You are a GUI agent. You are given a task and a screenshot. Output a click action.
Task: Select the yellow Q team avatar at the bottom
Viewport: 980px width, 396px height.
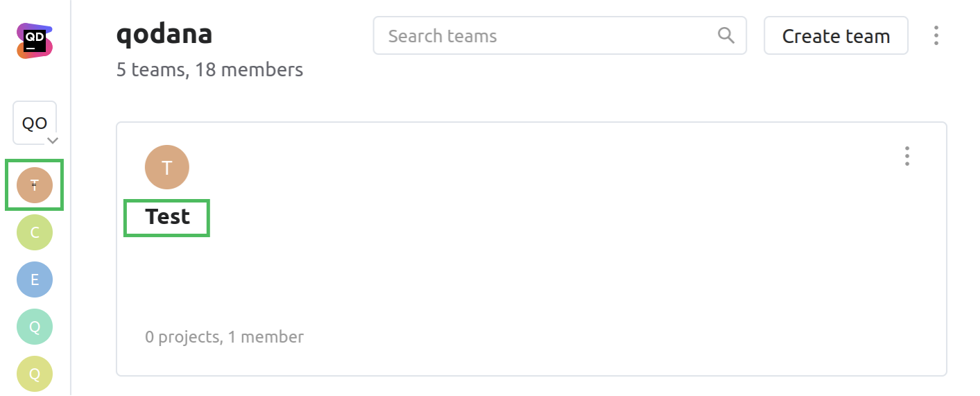click(35, 374)
